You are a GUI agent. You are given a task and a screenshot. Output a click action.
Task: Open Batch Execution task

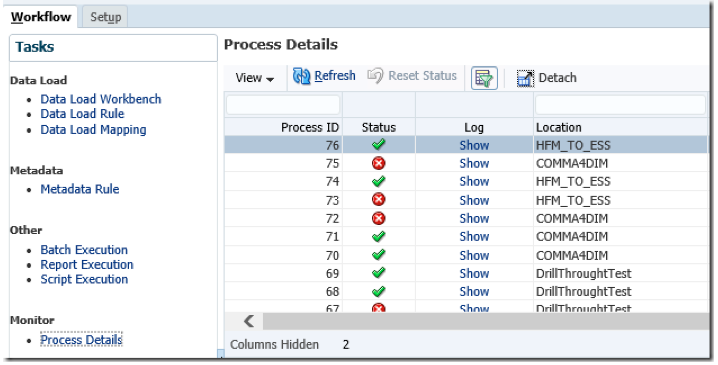(x=84, y=250)
